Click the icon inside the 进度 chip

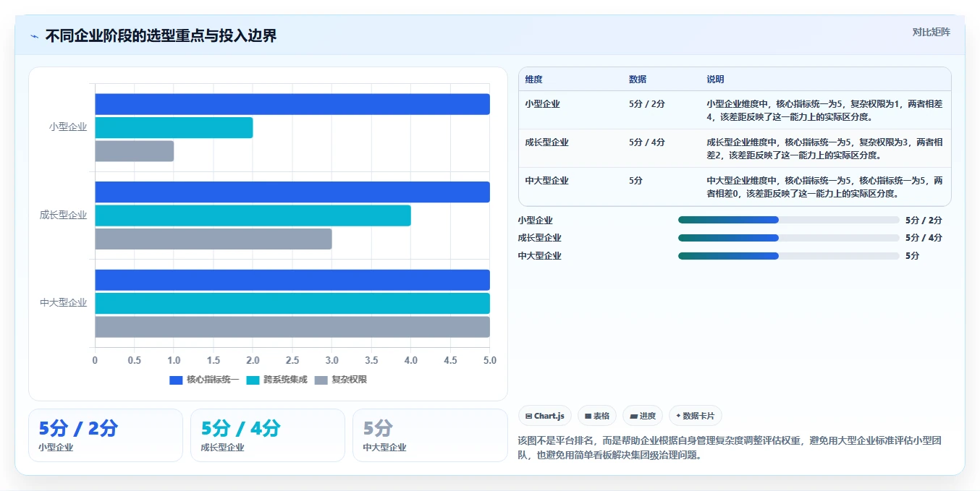pyautogui.click(x=633, y=417)
